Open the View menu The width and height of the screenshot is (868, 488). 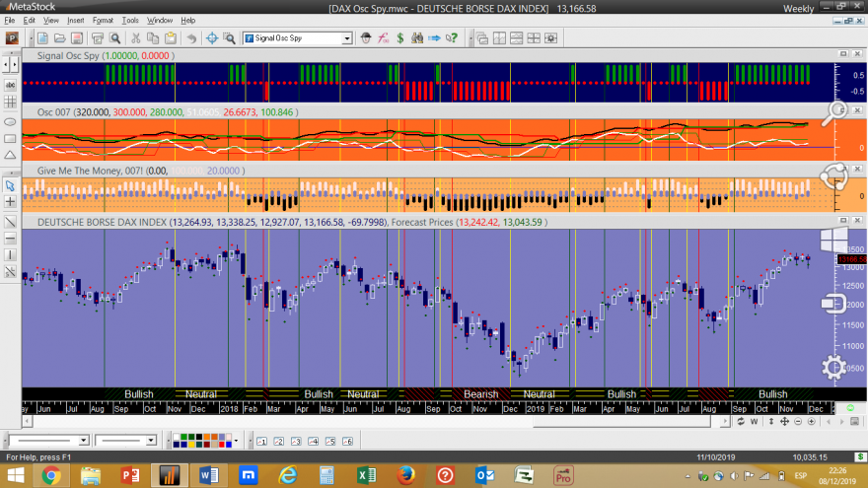(x=51, y=21)
